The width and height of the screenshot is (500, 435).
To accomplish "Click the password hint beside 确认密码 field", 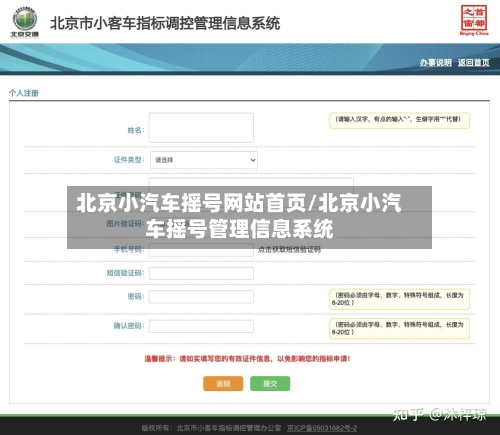I will click(399, 329).
